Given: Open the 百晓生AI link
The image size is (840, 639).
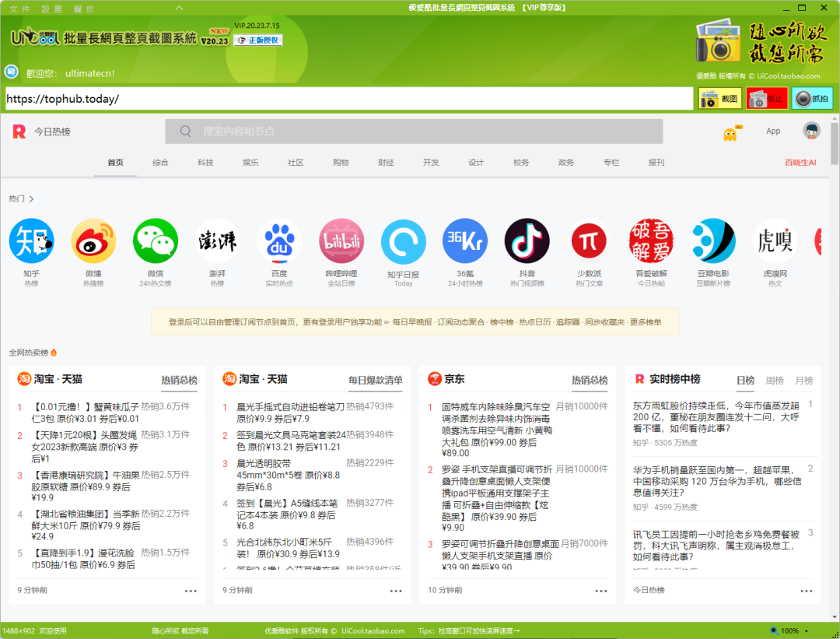Looking at the screenshot, I should tap(800, 163).
